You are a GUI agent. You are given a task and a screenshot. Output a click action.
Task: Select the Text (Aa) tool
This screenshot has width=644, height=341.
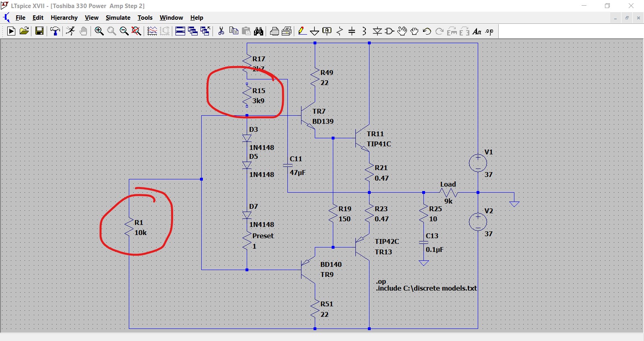[x=477, y=31]
